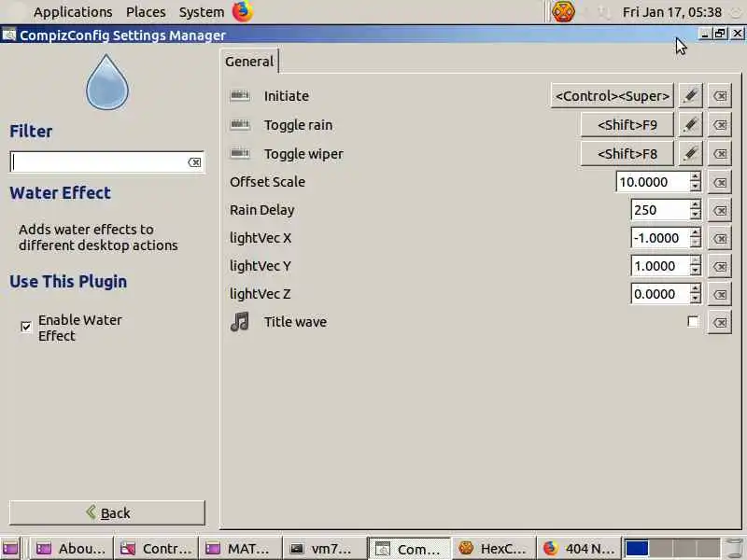This screenshot has width=747, height=560.
Task: Click the Offset Scale value field
Action: coord(653,182)
